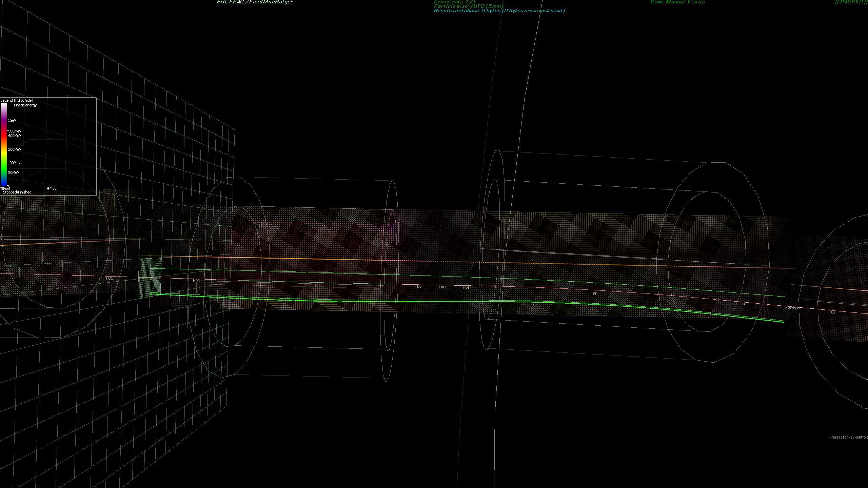Click the 'Press F1 for key controls' hint

tap(848, 437)
